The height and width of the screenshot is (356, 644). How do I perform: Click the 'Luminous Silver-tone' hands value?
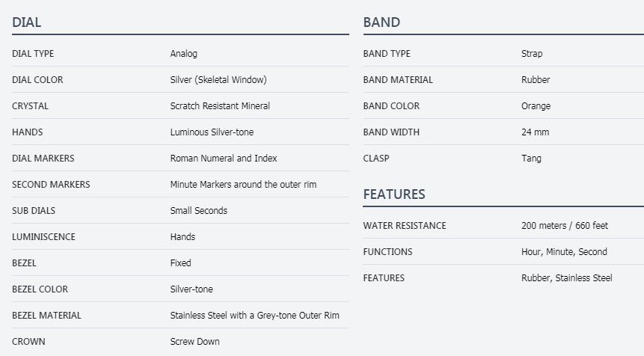tap(212, 132)
